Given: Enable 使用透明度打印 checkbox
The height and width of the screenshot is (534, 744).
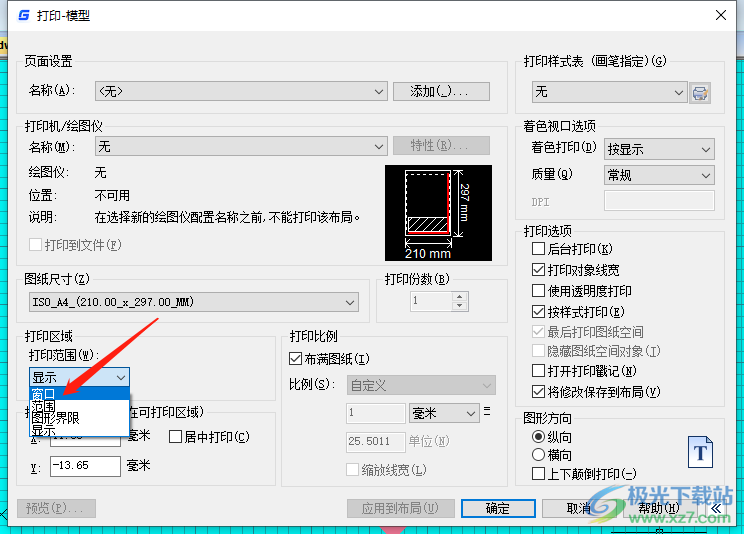Looking at the screenshot, I should (x=538, y=290).
